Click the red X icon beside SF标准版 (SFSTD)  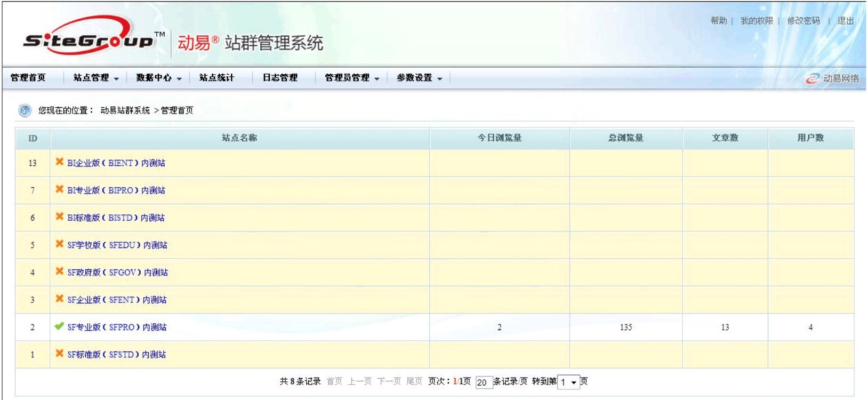60,353
